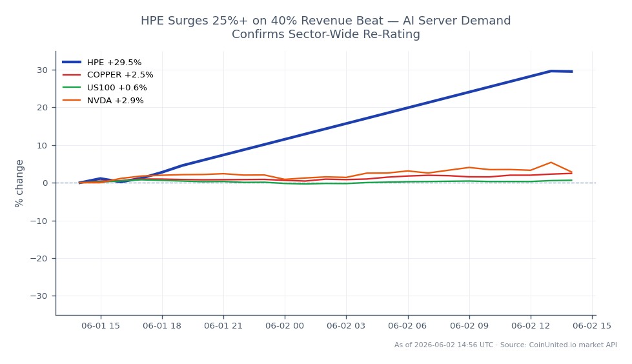
Task: Click the x-axis label '06-02 00'
Action: click(285, 326)
